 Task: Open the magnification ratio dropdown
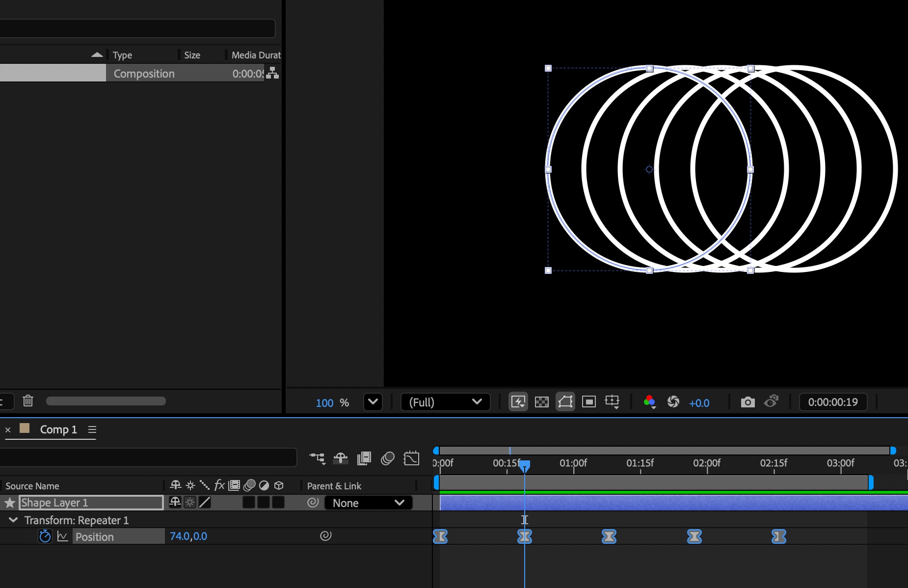coord(373,402)
